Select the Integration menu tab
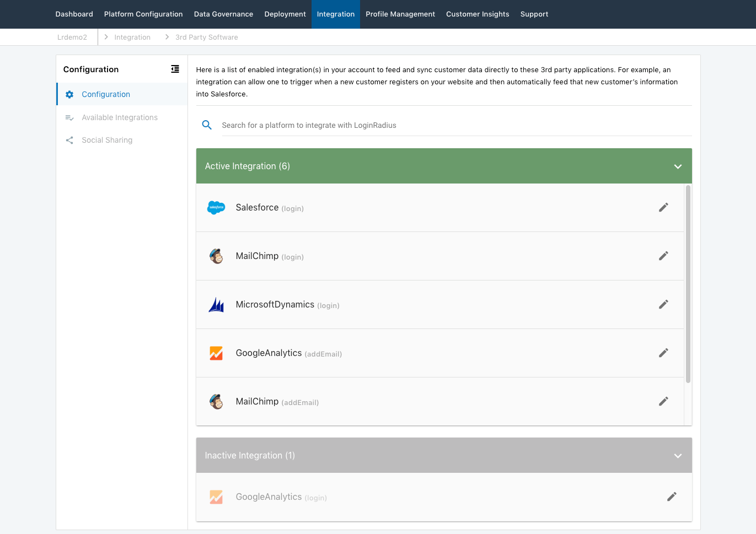Screen dimensions: 756x534 click(336, 14)
